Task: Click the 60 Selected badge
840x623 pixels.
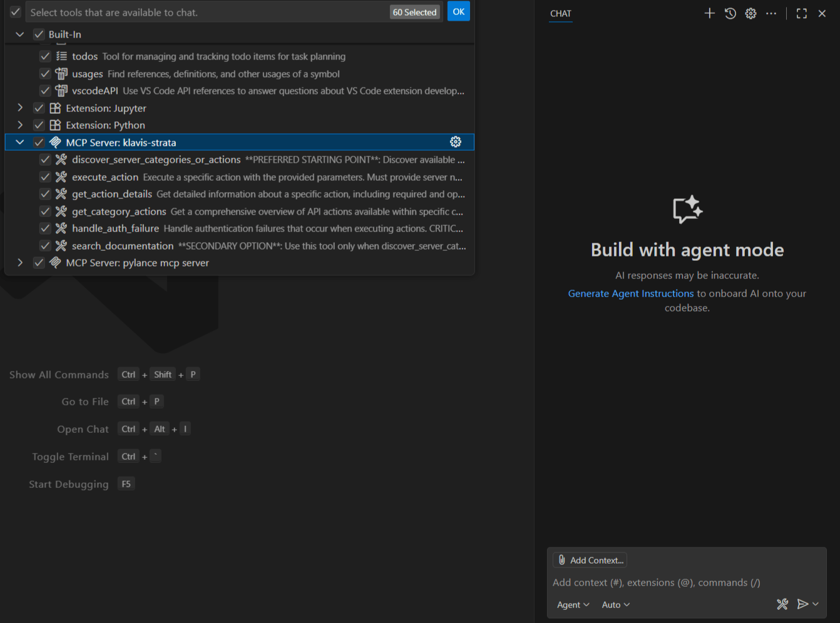Action: click(414, 12)
